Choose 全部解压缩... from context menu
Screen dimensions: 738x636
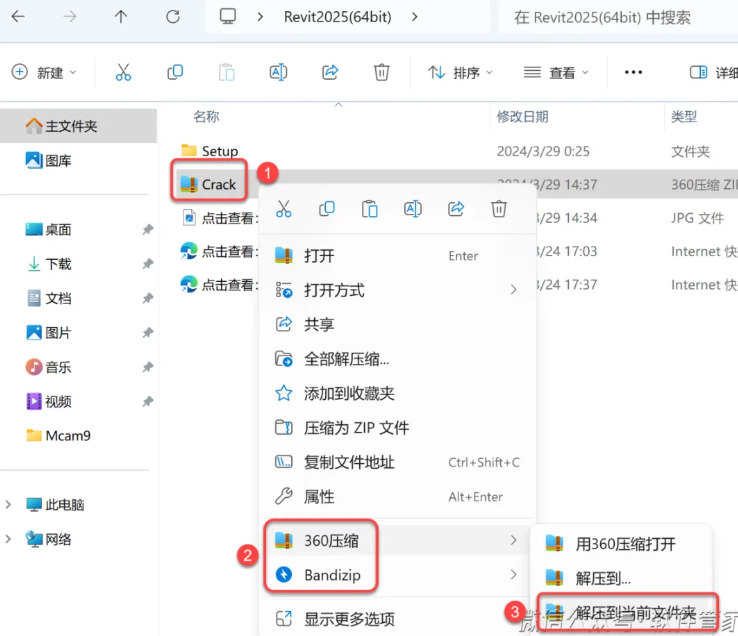point(397,359)
